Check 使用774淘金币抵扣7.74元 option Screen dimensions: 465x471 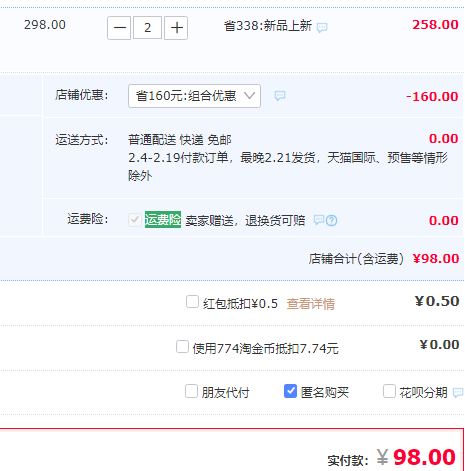[x=182, y=347]
